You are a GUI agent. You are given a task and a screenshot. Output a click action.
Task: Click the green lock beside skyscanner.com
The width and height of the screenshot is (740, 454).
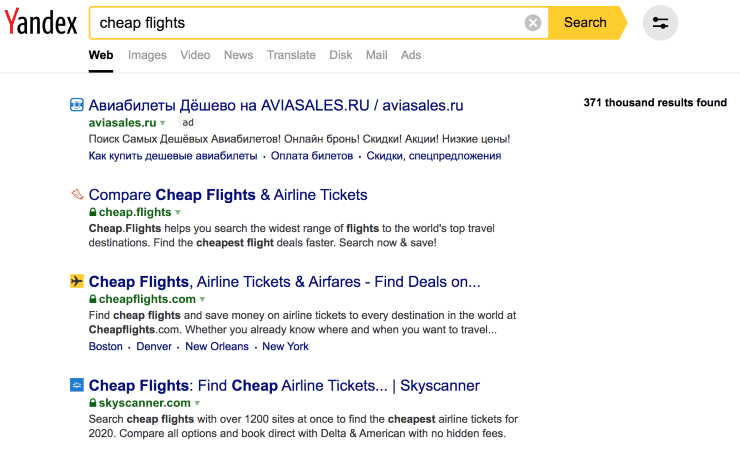point(93,403)
